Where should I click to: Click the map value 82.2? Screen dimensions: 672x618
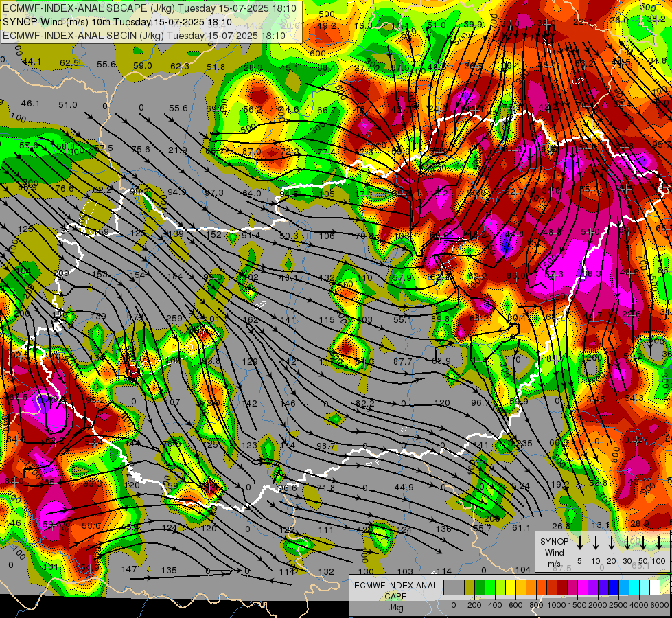[x=365, y=404]
